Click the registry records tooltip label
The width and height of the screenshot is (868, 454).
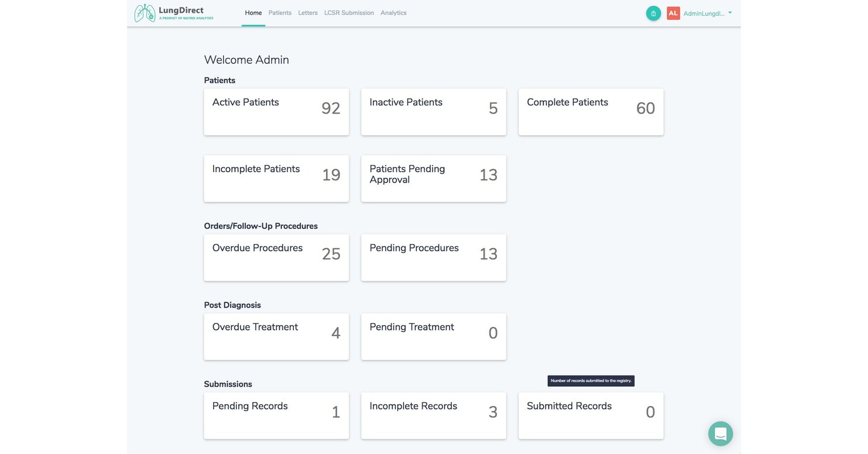click(x=591, y=380)
